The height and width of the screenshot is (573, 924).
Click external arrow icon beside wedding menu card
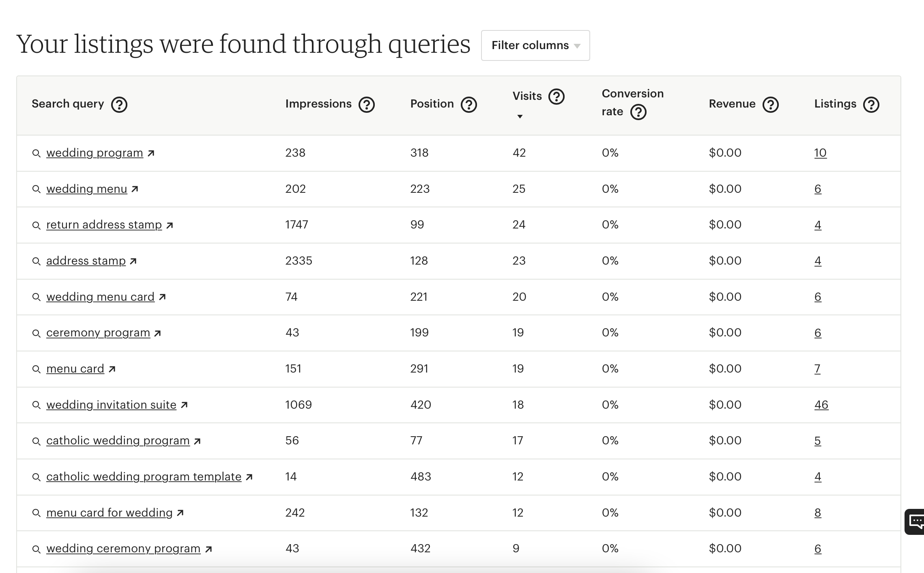[162, 297]
